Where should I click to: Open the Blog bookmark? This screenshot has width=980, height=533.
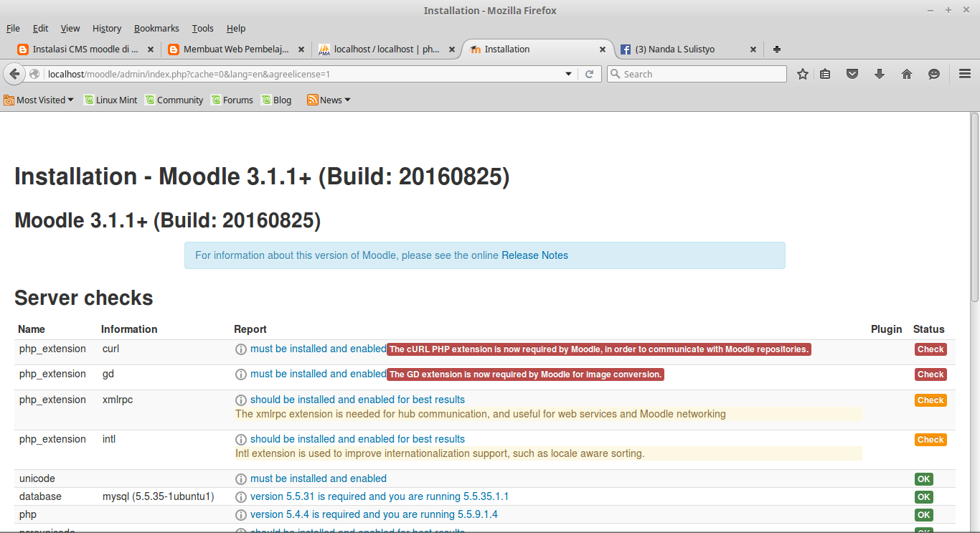pyautogui.click(x=276, y=100)
